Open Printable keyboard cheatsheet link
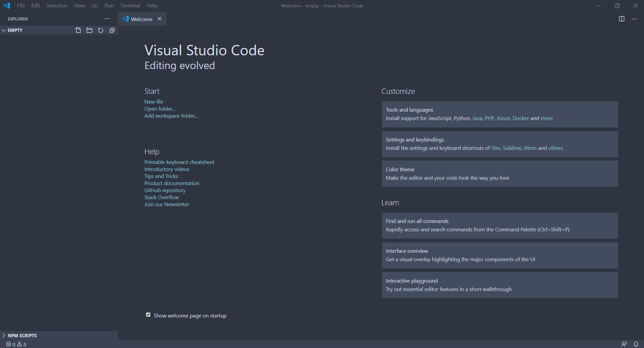Image resolution: width=644 pixels, height=348 pixels. pyautogui.click(x=179, y=162)
